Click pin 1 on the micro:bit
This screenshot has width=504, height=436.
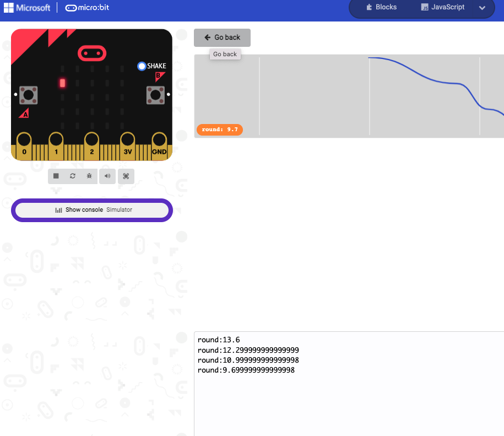56,146
